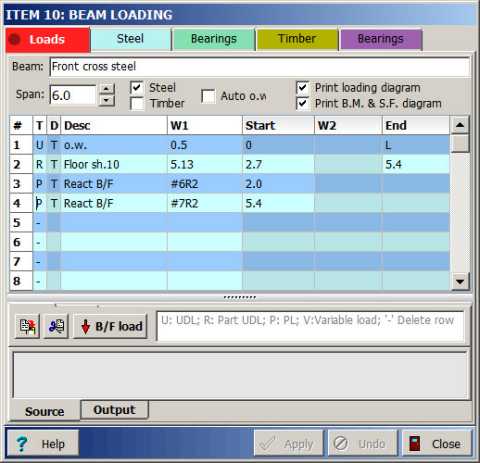Click the red door Close icon

click(x=415, y=444)
